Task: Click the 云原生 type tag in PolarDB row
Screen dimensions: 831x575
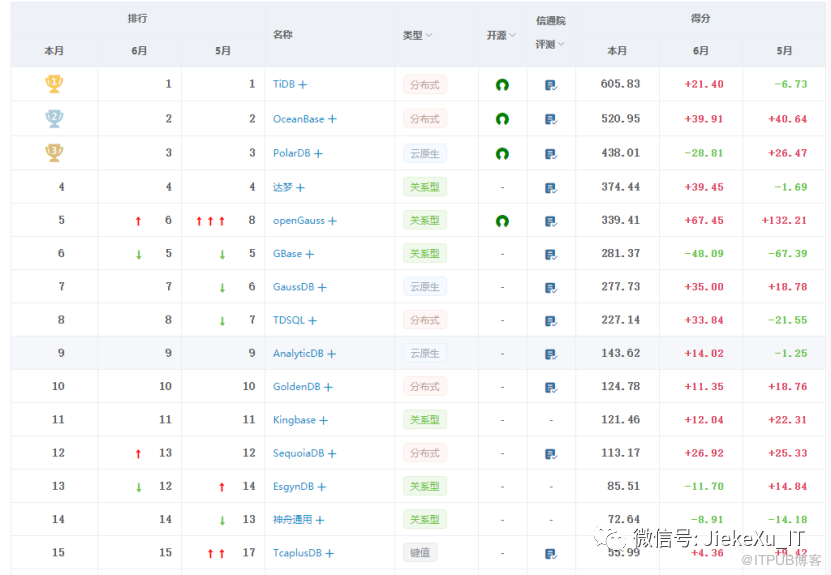Action: point(425,154)
